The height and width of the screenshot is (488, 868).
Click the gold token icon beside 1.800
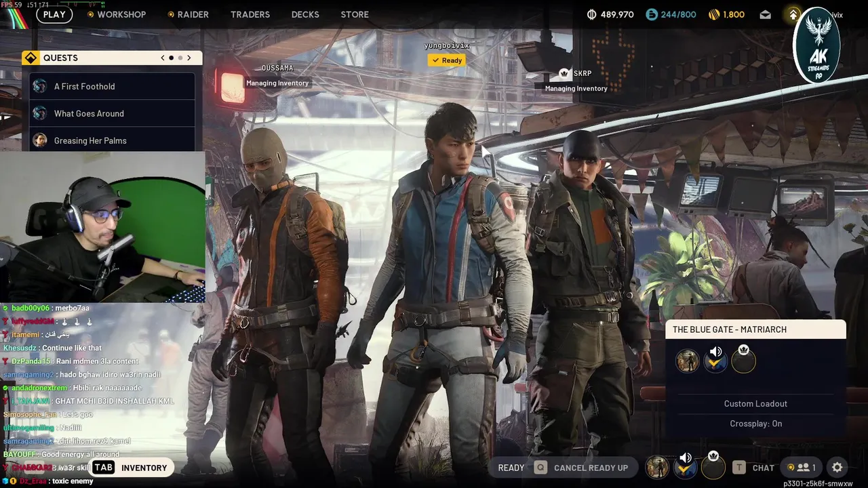[x=713, y=14]
